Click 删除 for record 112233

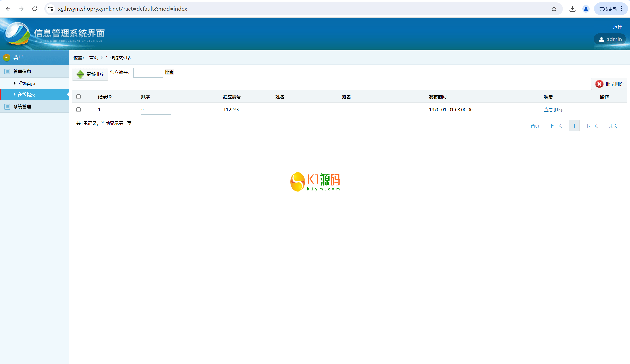pos(558,110)
